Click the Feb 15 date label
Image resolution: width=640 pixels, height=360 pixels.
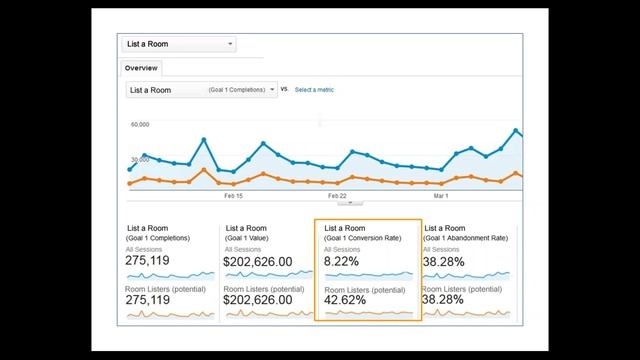click(x=233, y=196)
